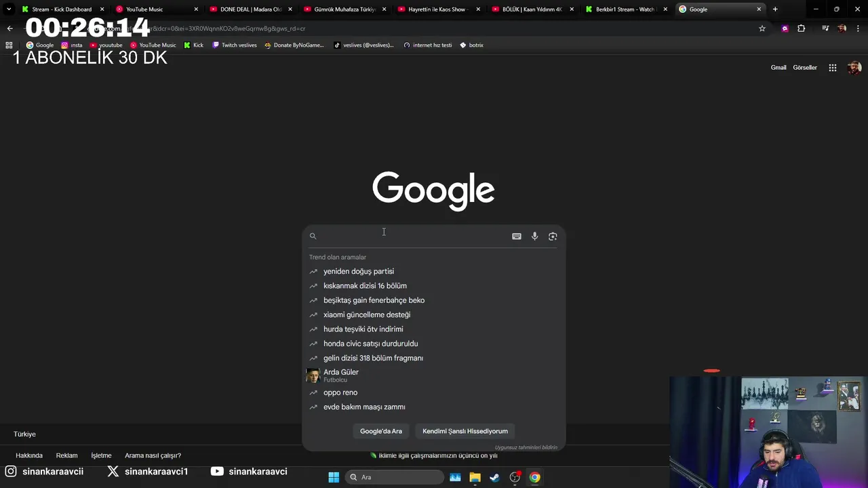Open Steam from the taskbar
The width and height of the screenshot is (868, 488).
pos(494,477)
